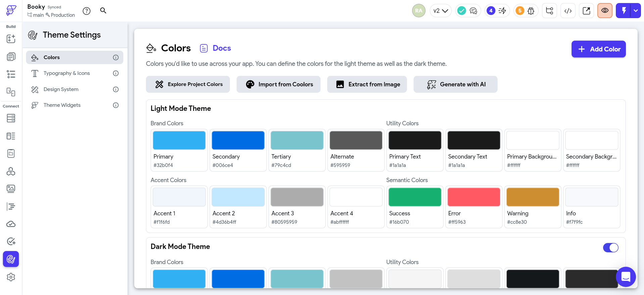
Task: Click the Add Color button
Action: 599,49
